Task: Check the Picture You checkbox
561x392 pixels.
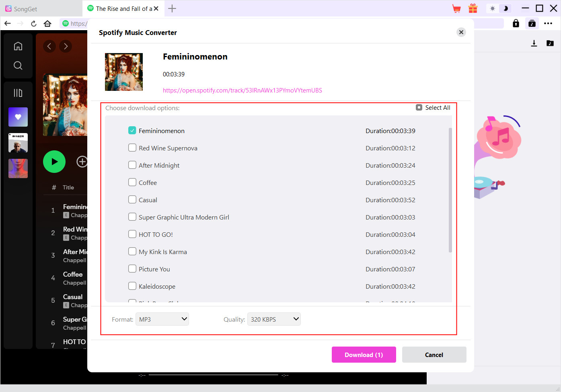Action: point(132,269)
